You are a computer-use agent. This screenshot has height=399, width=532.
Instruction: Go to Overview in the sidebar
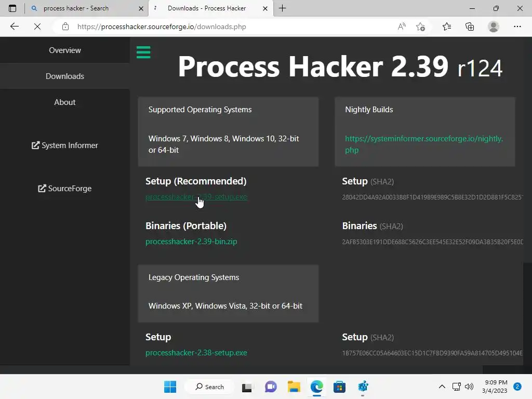tap(65, 50)
